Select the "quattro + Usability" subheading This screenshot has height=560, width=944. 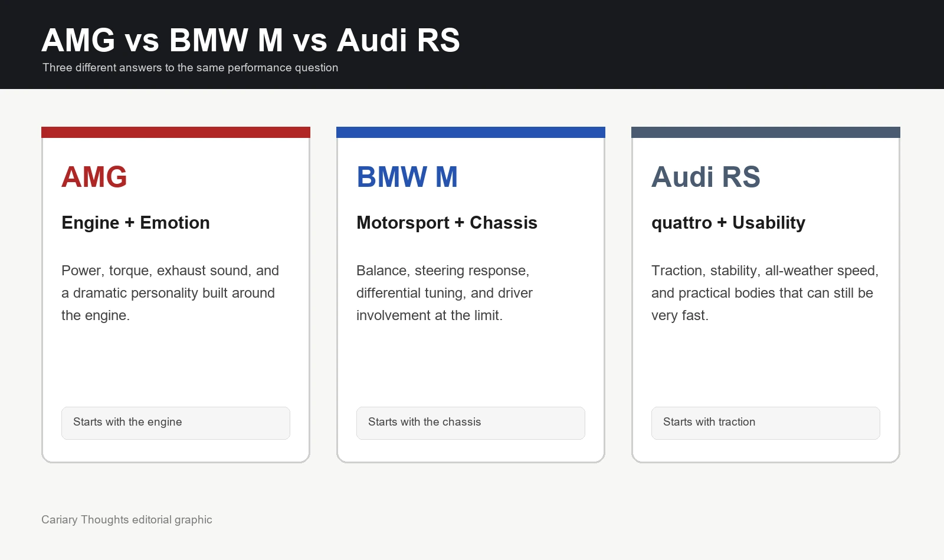[728, 223]
